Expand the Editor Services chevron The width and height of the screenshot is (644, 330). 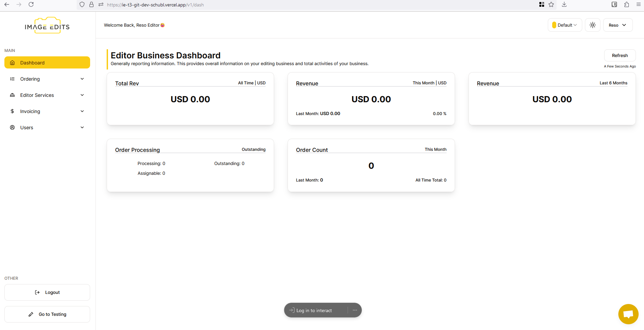pyautogui.click(x=82, y=95)
